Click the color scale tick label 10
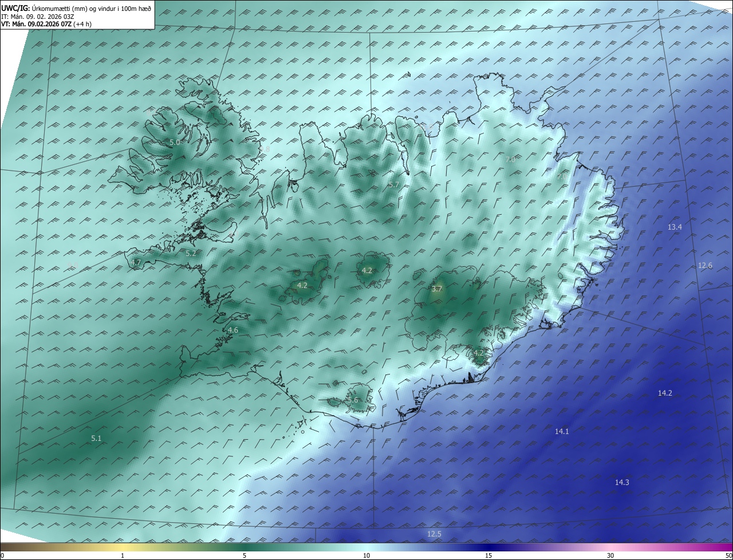The width and height of the screenshot is (733, 560). (366, 555)
